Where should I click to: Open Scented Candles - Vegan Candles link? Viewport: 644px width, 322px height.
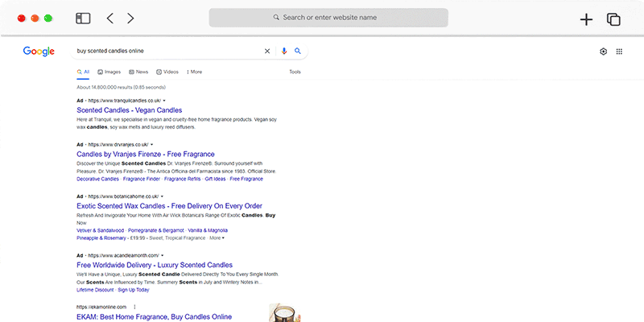[x=130, y=110]
